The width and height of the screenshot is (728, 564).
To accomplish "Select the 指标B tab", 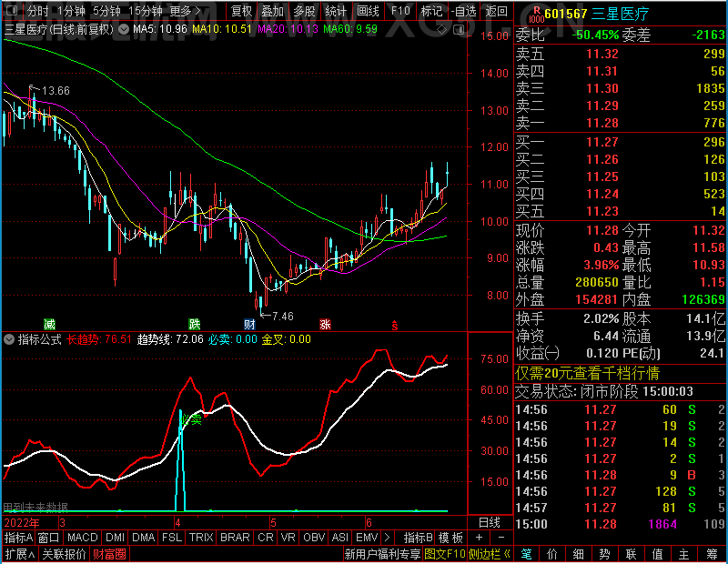I will pyautogui.click(x=419, y=538).
